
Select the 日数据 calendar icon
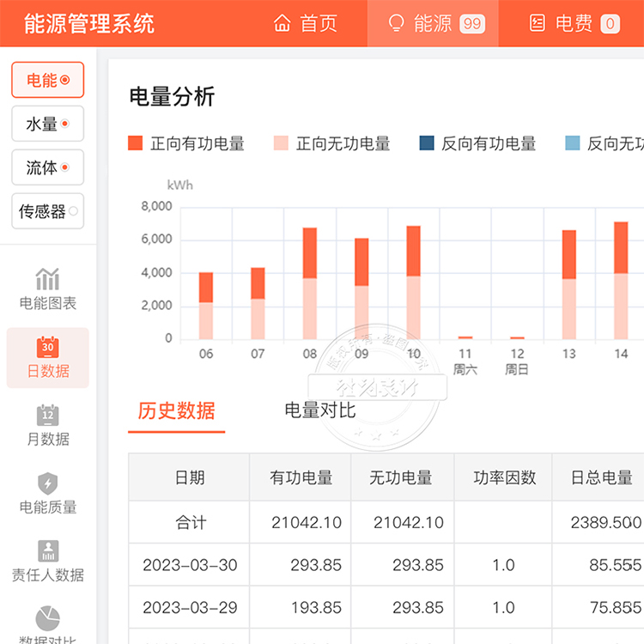(x=47, y=348)
